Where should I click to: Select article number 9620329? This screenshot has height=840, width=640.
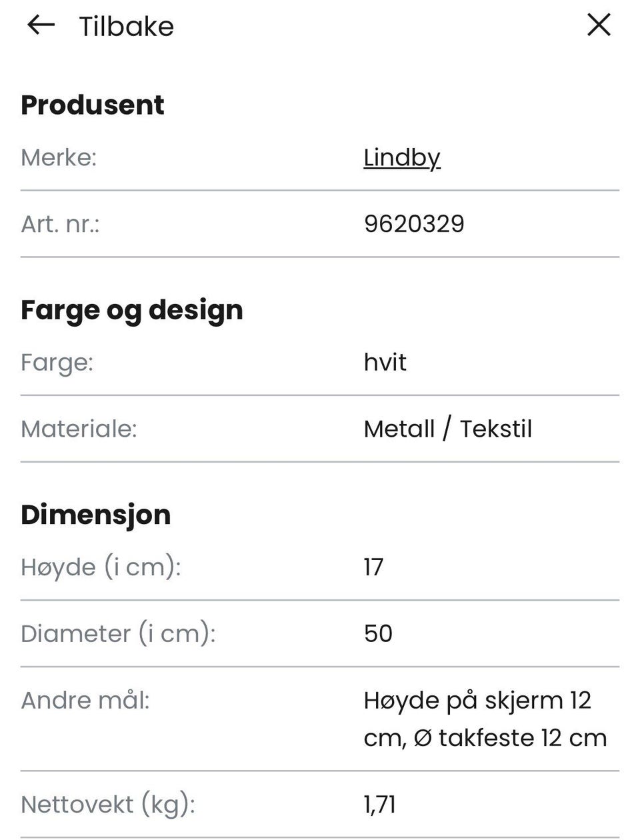point(414,224)
